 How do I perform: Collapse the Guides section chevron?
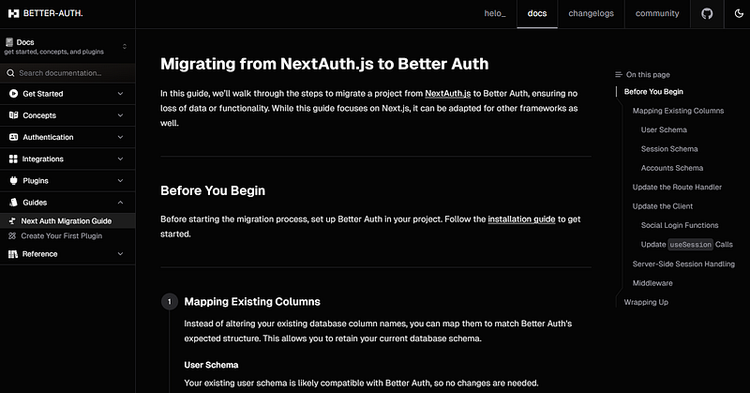click(121, 202)
